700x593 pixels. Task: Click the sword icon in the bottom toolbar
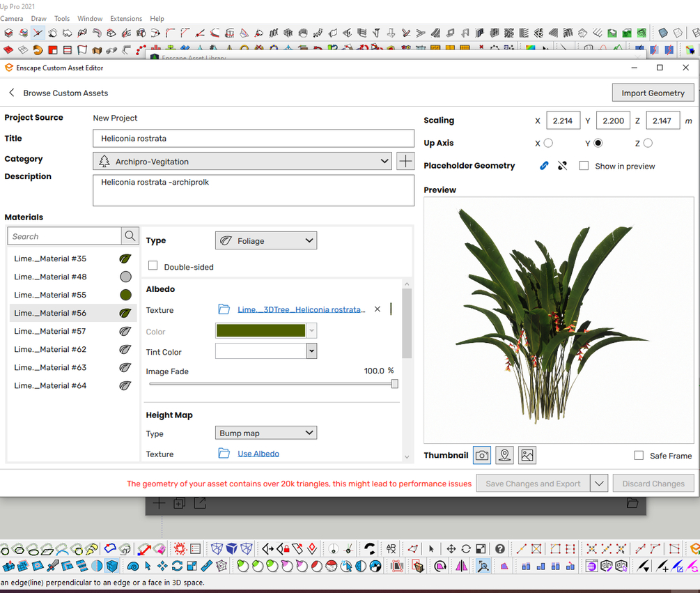pos(53,566)
